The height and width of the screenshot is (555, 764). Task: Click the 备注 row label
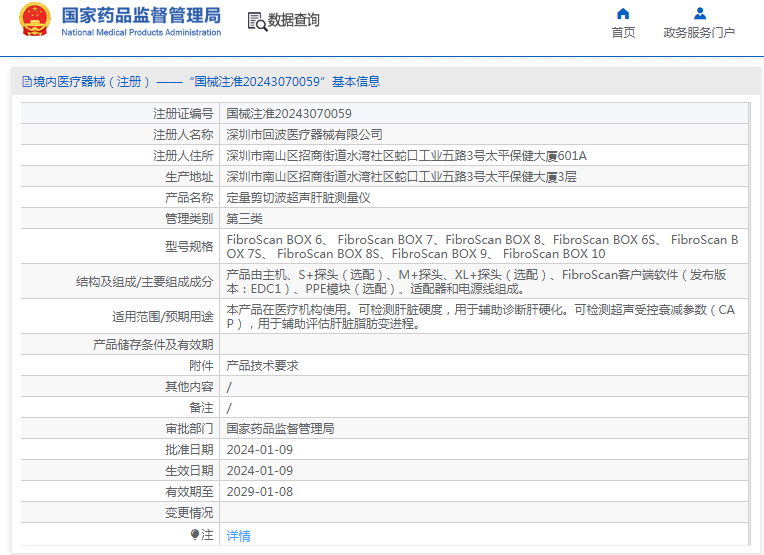[201, 407]
